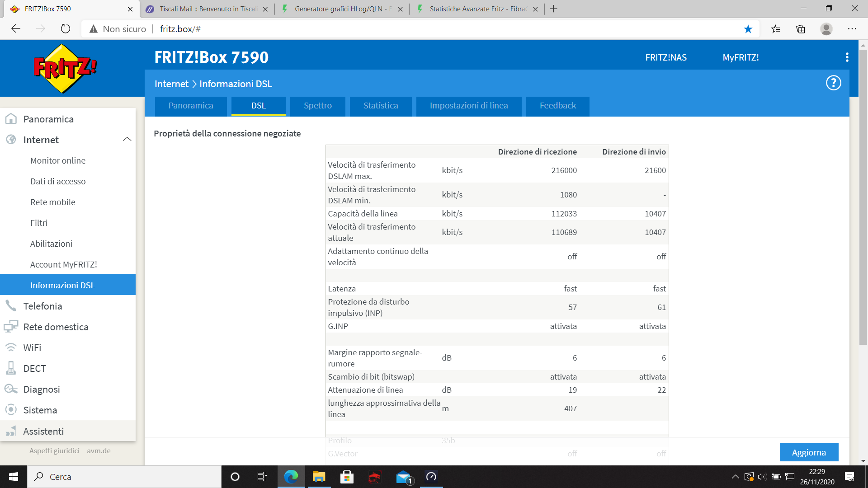The image size is (868, 488).
Task: Click the DECT handset icon
Action: (11, 368)
